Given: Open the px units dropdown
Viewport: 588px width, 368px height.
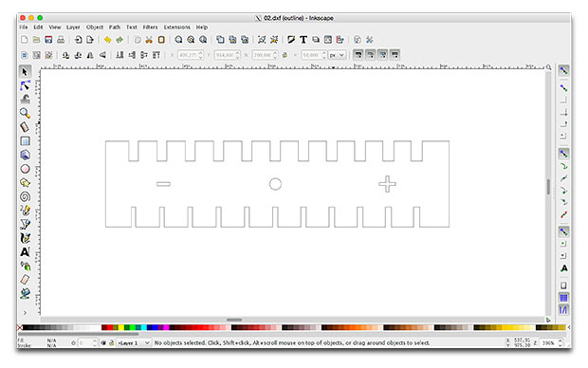Looking at the screenshot, I should [x=337, y=55].
